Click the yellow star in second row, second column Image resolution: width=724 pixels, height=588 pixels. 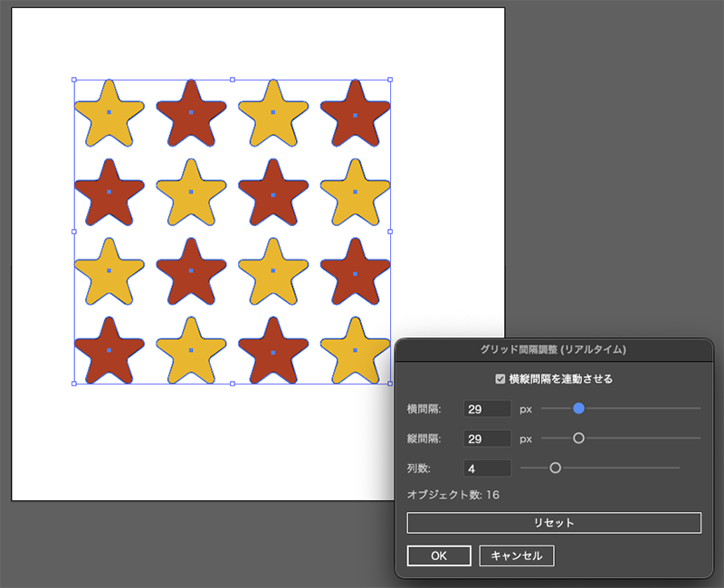[x=191, y=192]
